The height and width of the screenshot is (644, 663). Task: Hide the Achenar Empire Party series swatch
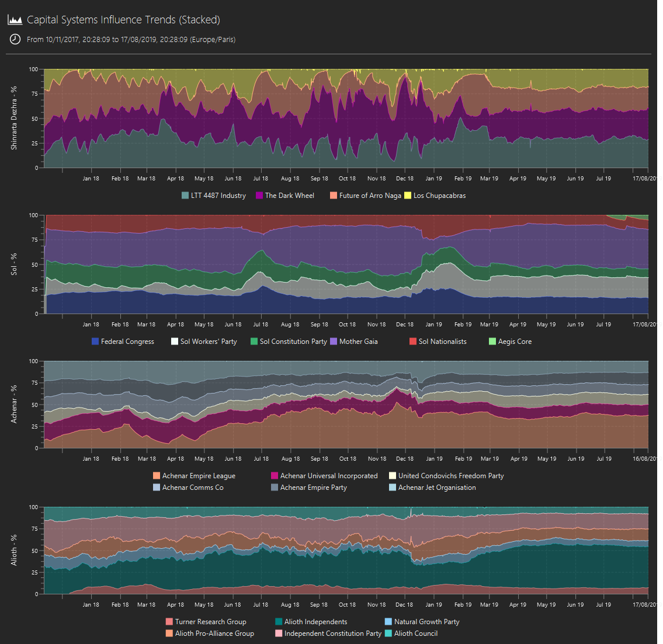tap(275, 488)
